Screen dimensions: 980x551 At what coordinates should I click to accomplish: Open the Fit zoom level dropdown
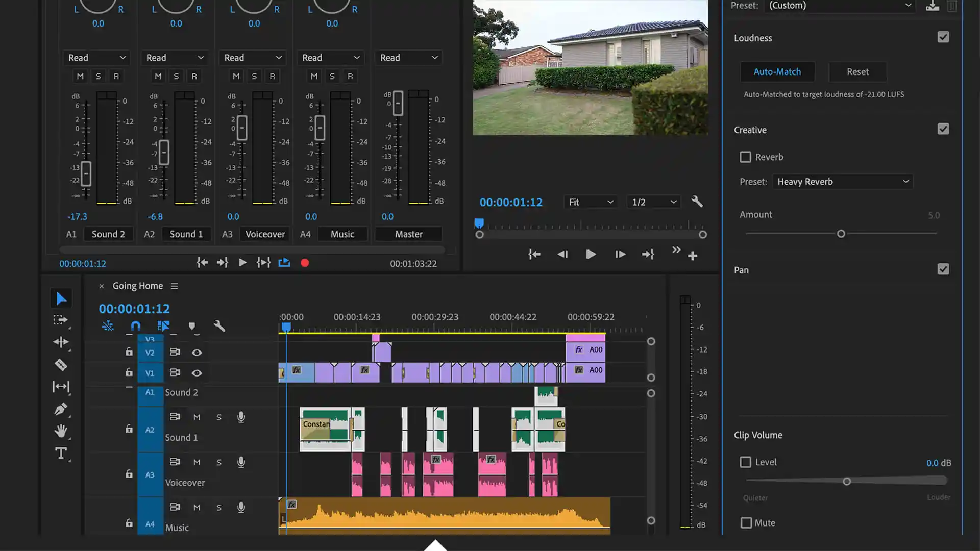click(591, 202)
